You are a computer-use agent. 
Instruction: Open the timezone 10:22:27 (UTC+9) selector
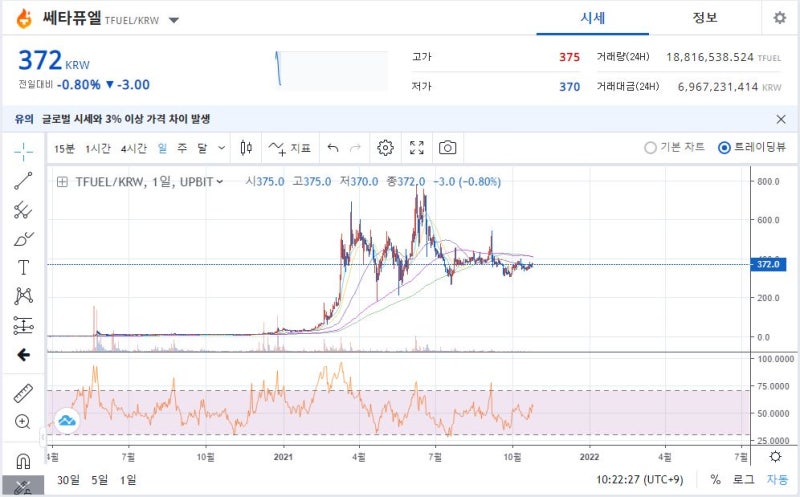[639, 480]
